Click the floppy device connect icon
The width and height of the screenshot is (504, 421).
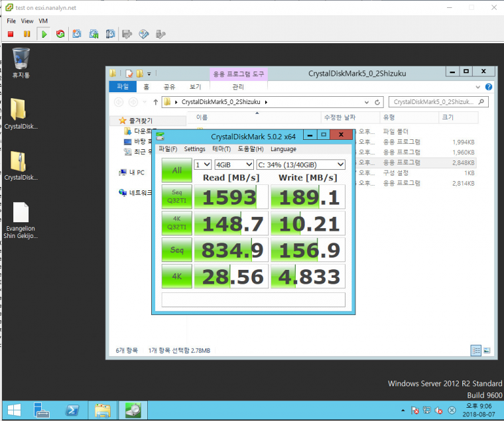point(127,34)
